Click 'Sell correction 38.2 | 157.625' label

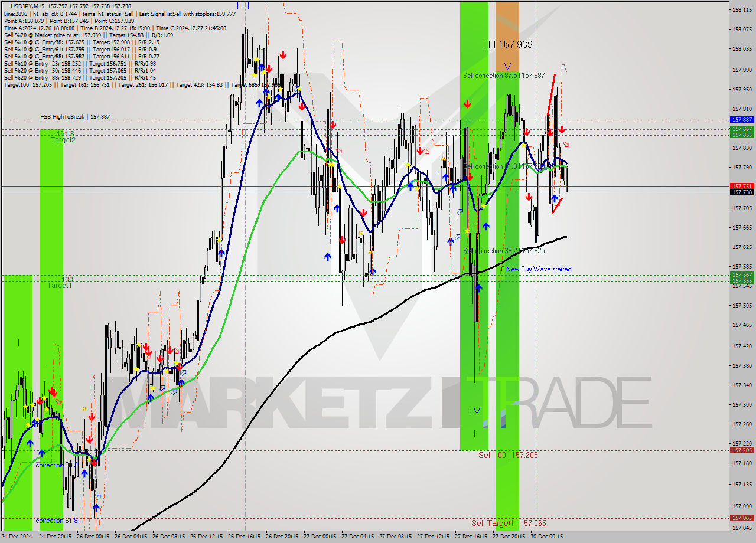tap(504, 251)
